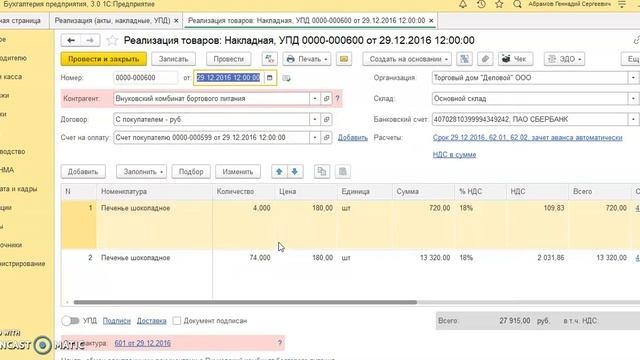Open Счет на оплату record icon
The height and width of the screenshot is (360, 640).
[x=326, y=138]
